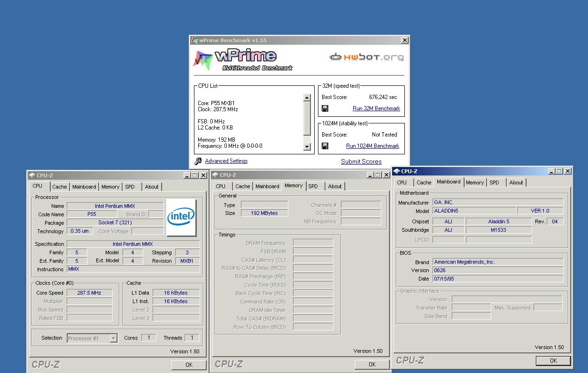
Task: Click OK in the middle CPU-Z window
Action: pyautogui.click(x=372, y=364)
